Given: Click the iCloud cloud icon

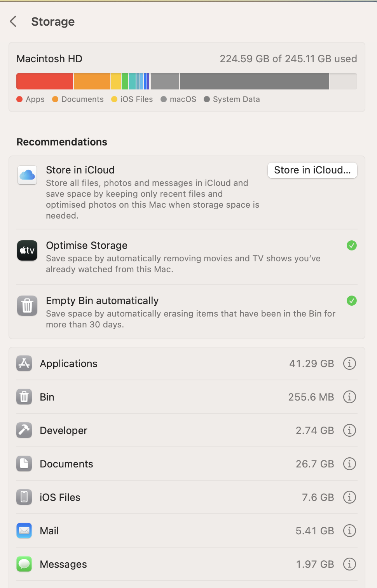Looking at the screenshot, I should coord(27,175).
